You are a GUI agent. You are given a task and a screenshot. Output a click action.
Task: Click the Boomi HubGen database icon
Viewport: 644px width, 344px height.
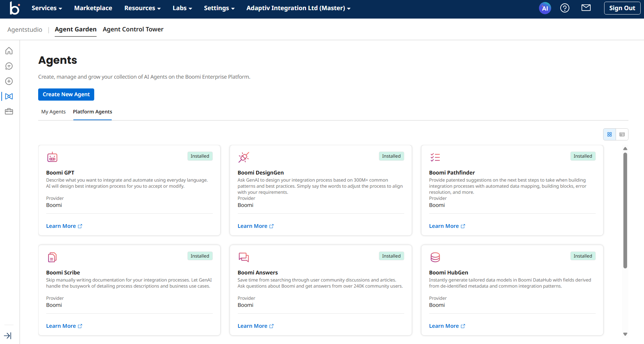click(435, 257)
